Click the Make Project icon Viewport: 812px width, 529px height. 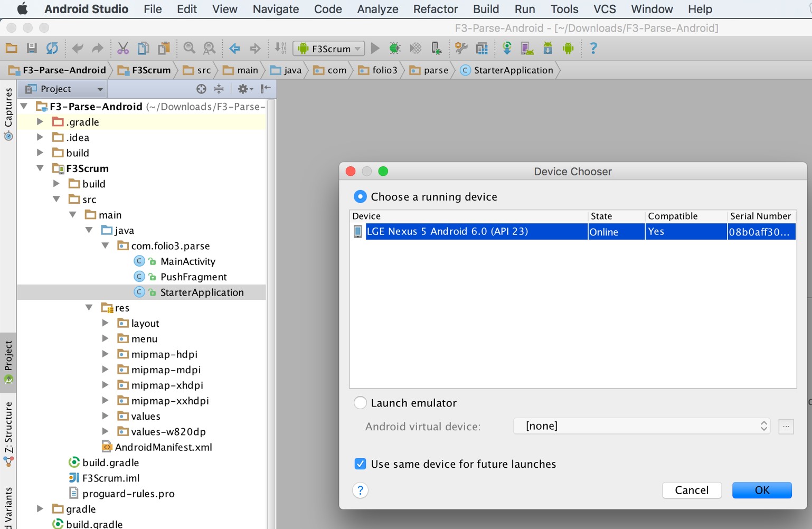pos(281,49)
